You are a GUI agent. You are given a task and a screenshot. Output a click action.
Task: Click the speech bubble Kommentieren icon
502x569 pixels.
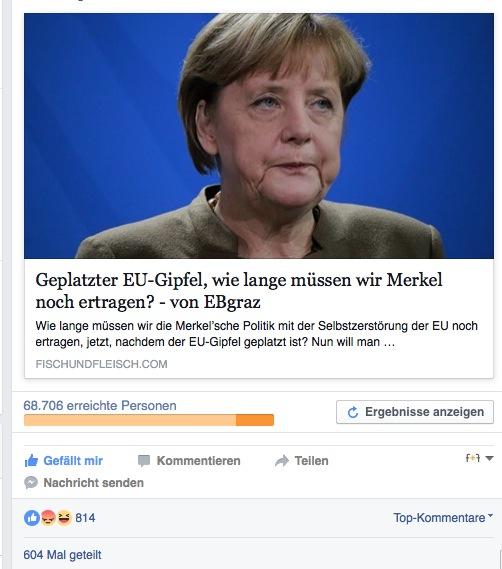(x=144, y=461)
